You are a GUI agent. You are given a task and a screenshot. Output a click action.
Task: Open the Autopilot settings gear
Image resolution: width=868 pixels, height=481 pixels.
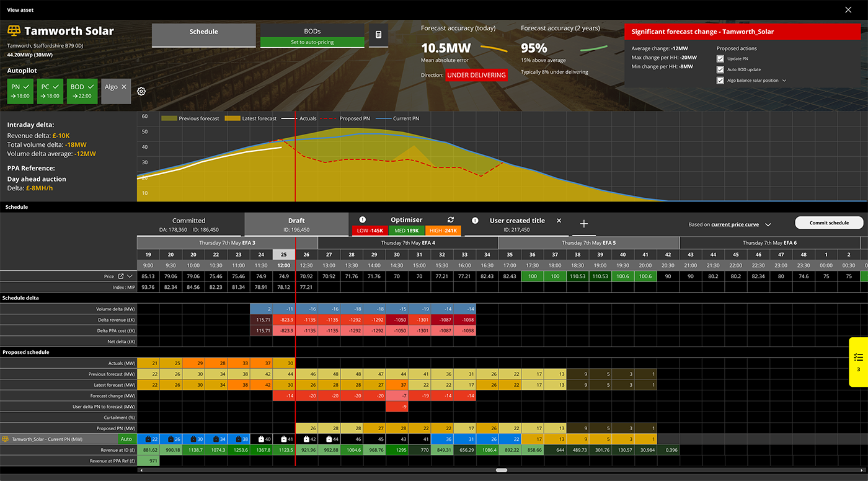(141, 91)
